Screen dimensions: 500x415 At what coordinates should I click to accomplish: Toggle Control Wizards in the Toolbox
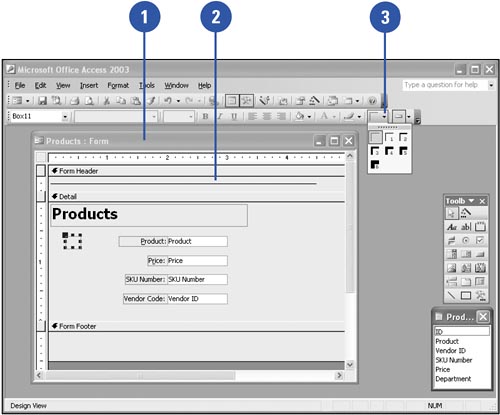coord(466,213)
